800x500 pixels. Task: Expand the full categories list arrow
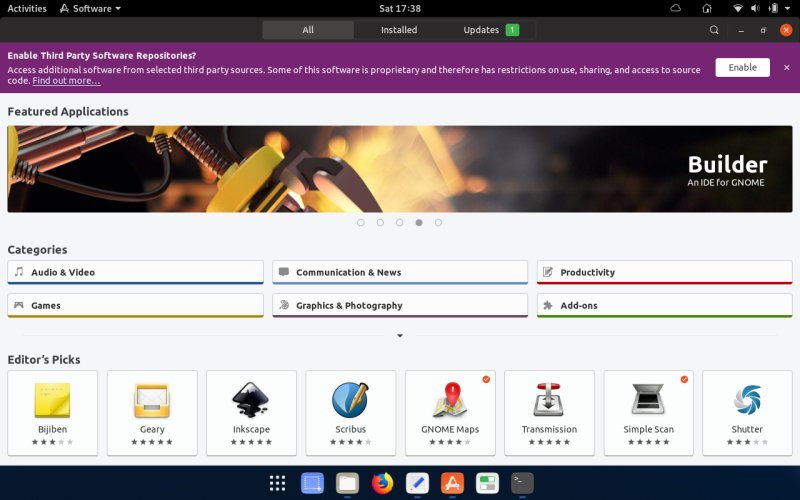click(400, 336)
